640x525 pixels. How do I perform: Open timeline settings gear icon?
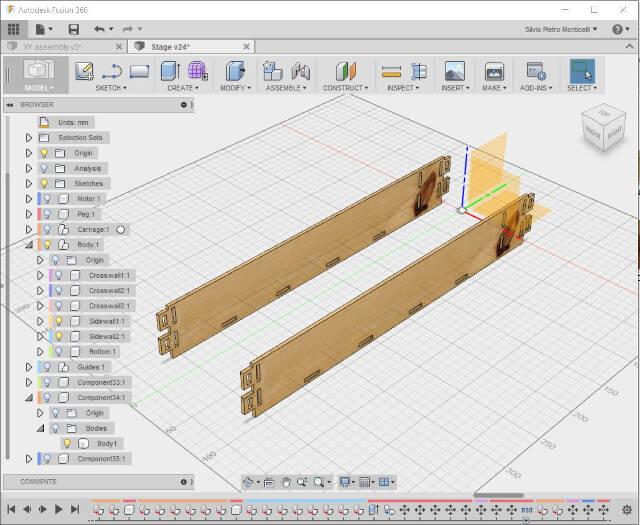(627, 509)
